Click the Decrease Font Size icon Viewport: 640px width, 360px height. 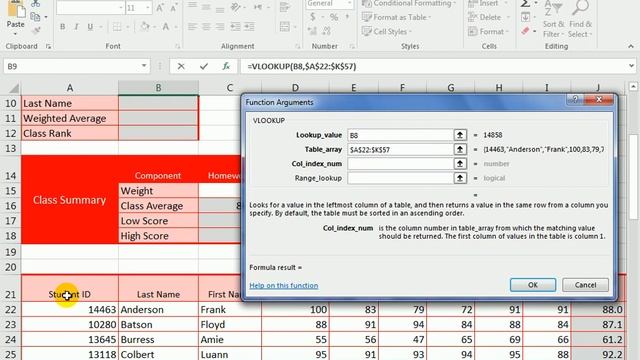[174, 8]
